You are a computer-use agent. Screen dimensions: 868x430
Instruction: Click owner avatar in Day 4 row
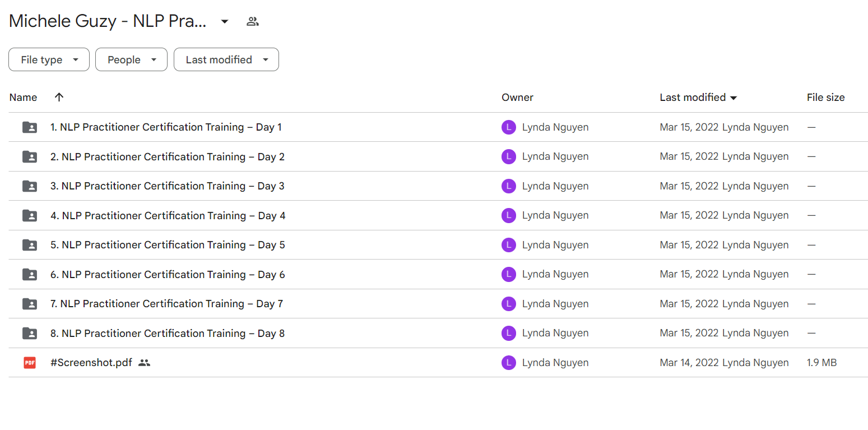(508, 215)
